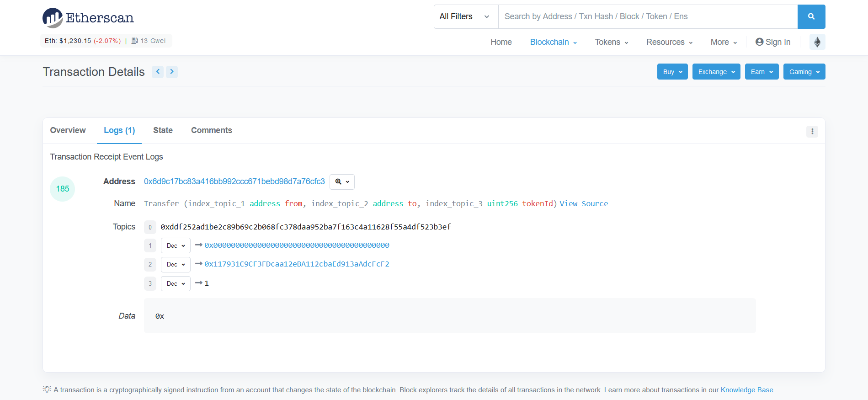
Task: Follow the Knowledge Base link
Action: [x=746, y=390]
